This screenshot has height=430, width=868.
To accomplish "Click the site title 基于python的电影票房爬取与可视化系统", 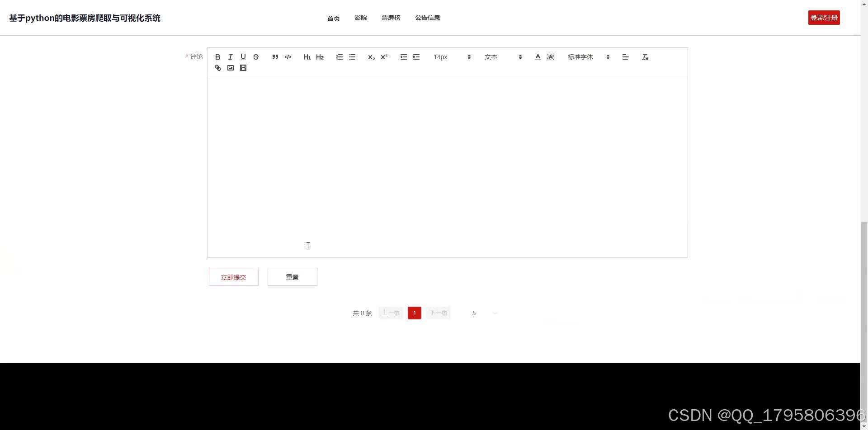I will (85, 18).
